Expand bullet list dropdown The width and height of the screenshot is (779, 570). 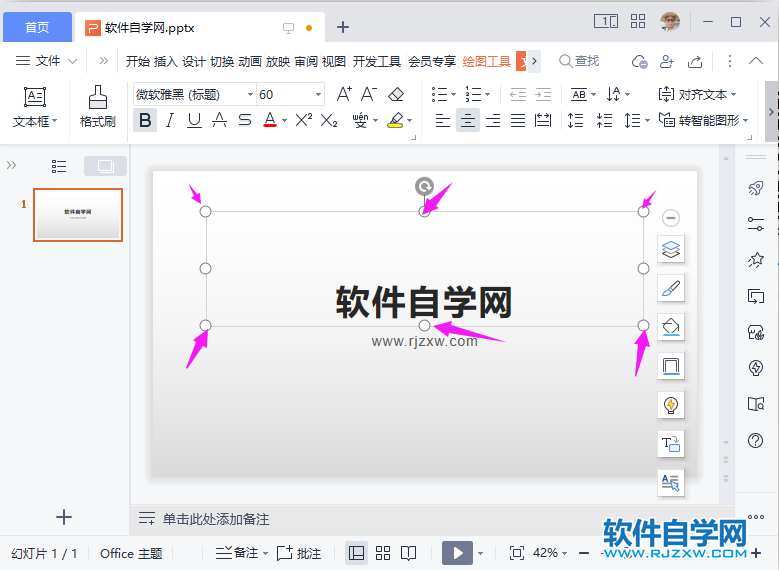(x=453, y=94)
